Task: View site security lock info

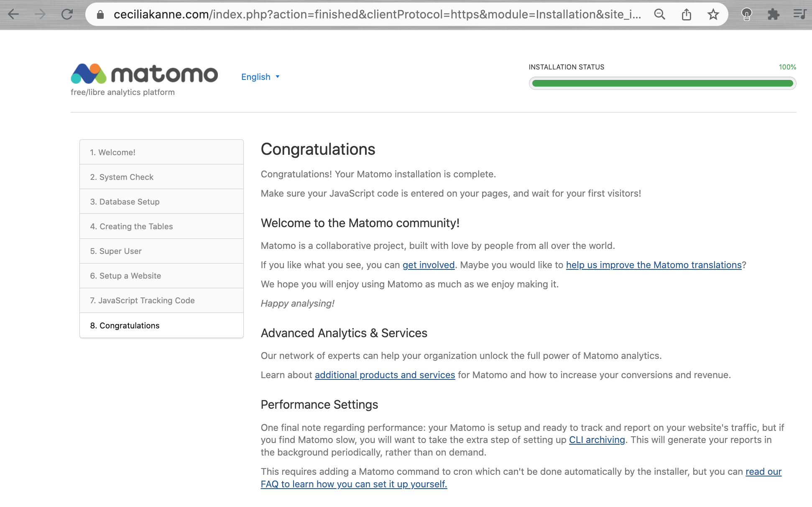Action: 100,15
